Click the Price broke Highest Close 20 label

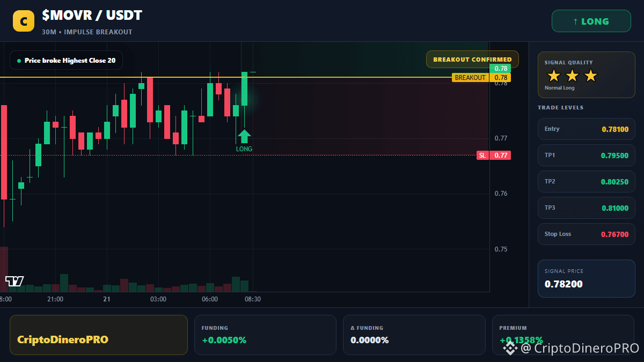[67, 61]
